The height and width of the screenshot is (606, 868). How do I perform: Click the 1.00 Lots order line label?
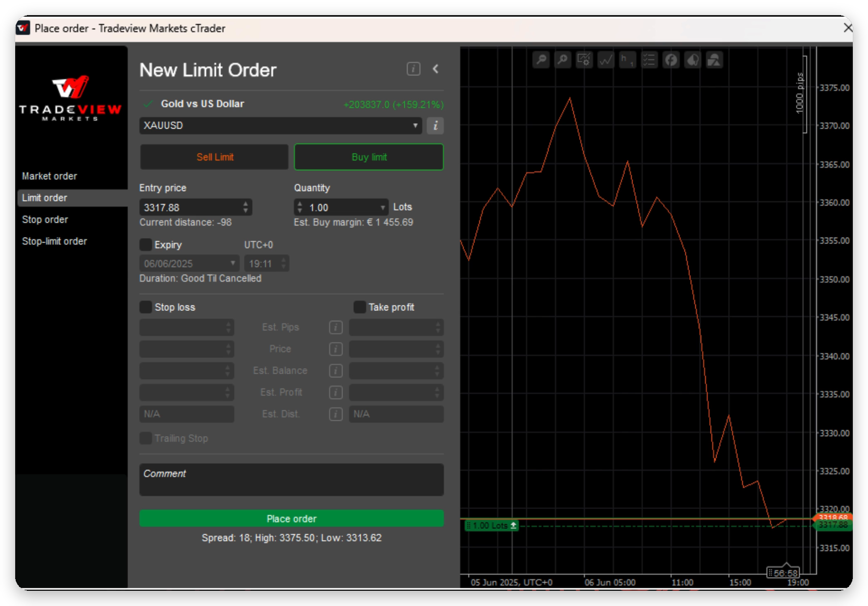pyautogui.click(x=491, y=525)
